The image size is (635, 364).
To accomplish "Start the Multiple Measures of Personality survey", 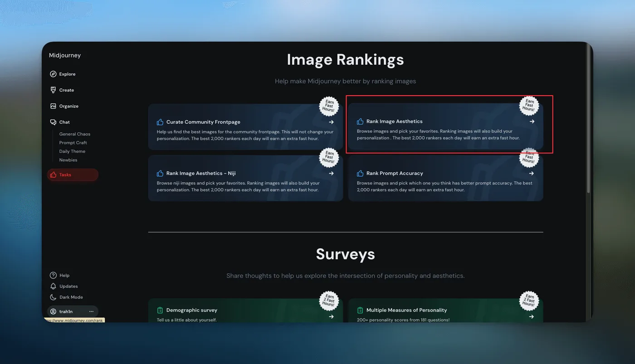I will [445, 311].
